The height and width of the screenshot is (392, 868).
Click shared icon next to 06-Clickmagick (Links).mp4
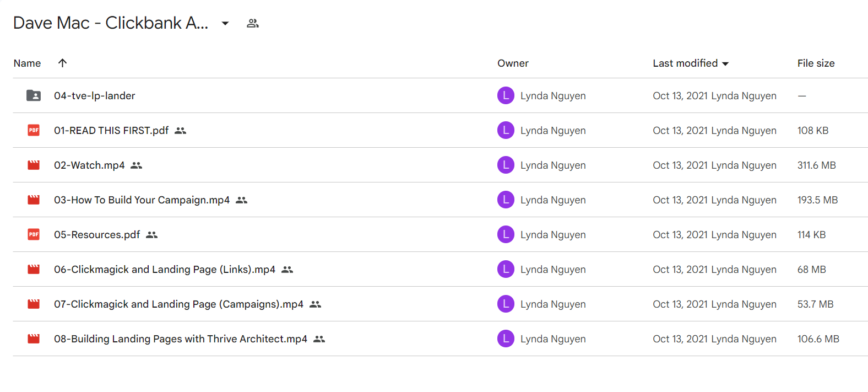287,270
